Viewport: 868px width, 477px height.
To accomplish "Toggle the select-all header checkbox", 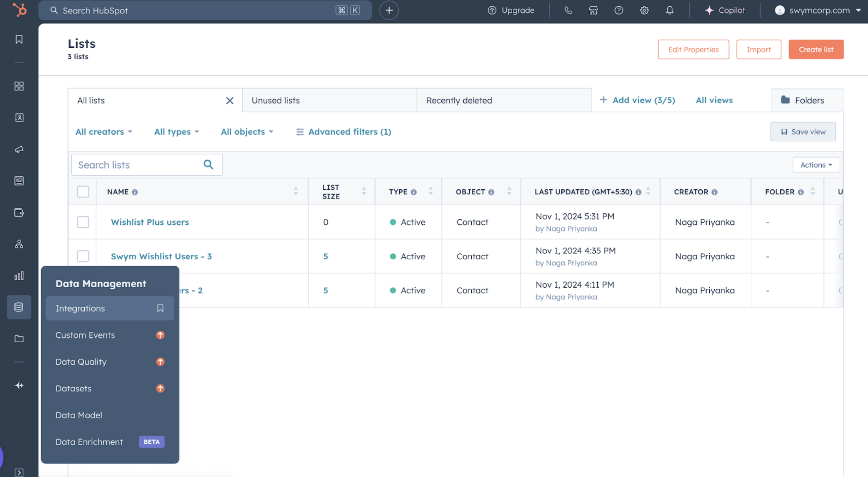I will pyautogui.click(x=83, y=192).
